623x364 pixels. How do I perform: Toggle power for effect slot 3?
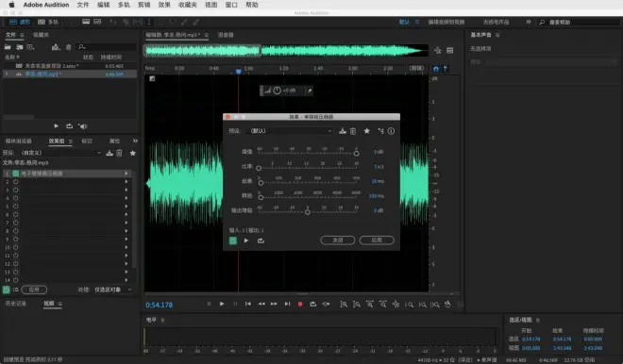pos(16,190)
